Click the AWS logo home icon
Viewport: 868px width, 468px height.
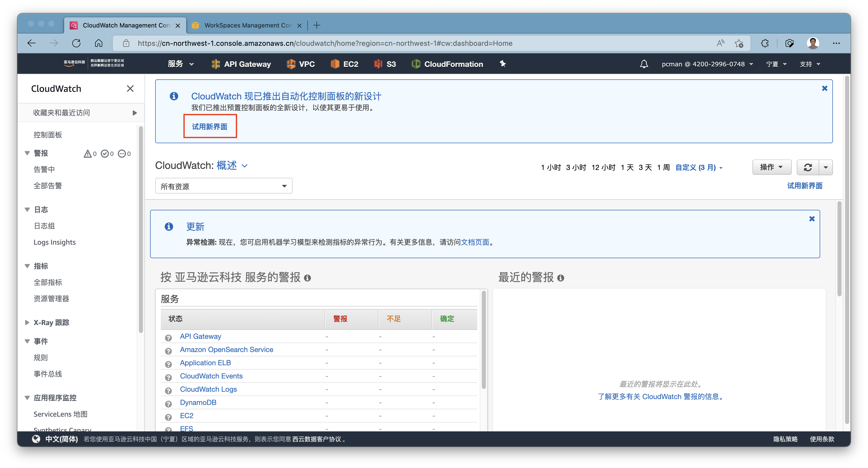[74, 63]
